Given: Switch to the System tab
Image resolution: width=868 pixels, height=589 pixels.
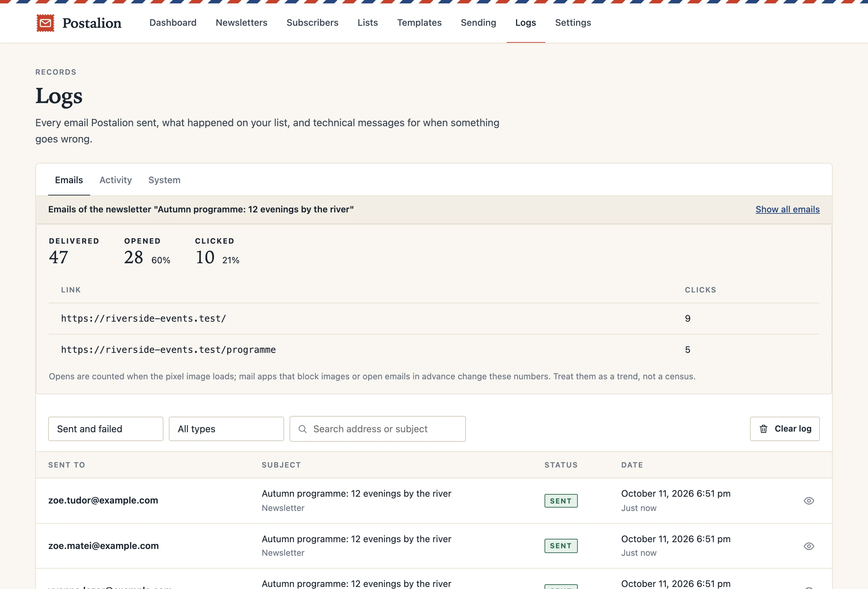Looking at the screenshot, I should [x=164, y=180].
